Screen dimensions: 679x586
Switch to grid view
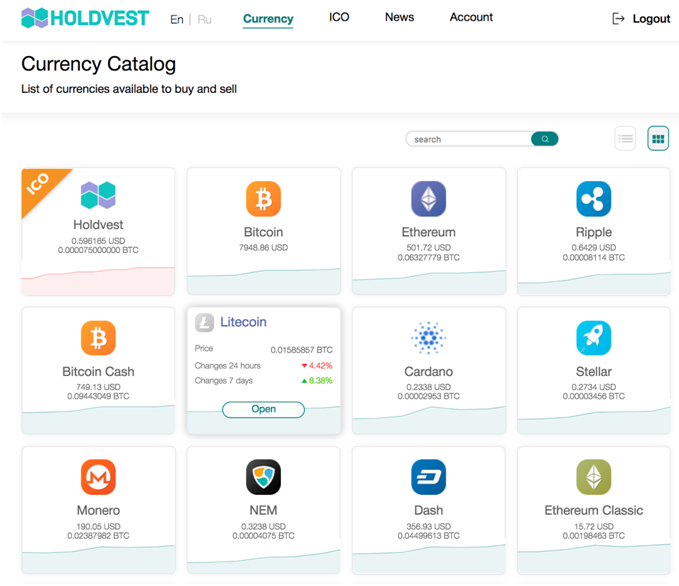point(658,139)
